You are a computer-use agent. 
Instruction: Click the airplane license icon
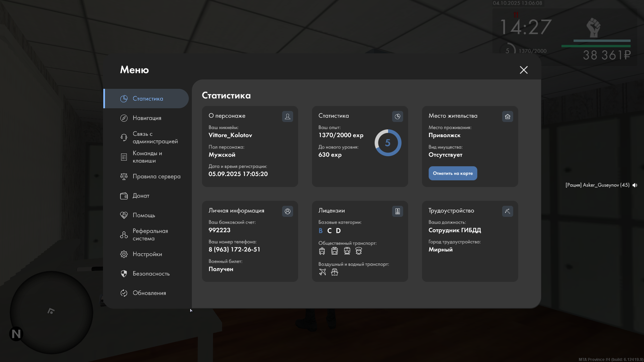click(322, 272)
